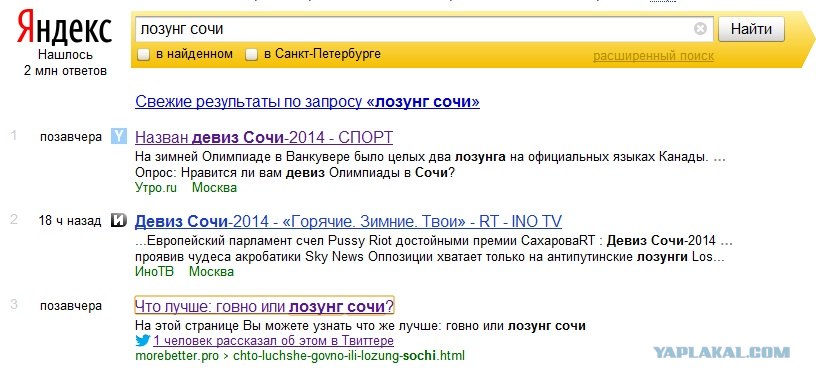Click the Twitter bird icon
816x382 pixels.
pos(143,341)
